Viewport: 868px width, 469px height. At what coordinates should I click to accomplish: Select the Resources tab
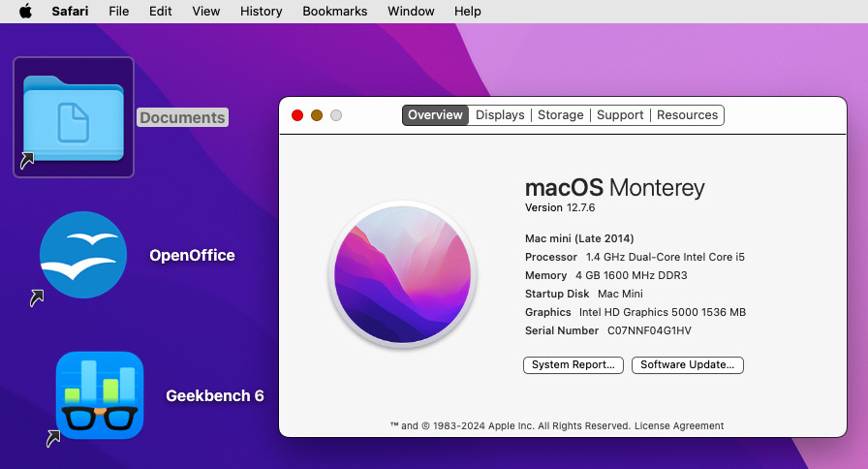click(x=687, y=115)
